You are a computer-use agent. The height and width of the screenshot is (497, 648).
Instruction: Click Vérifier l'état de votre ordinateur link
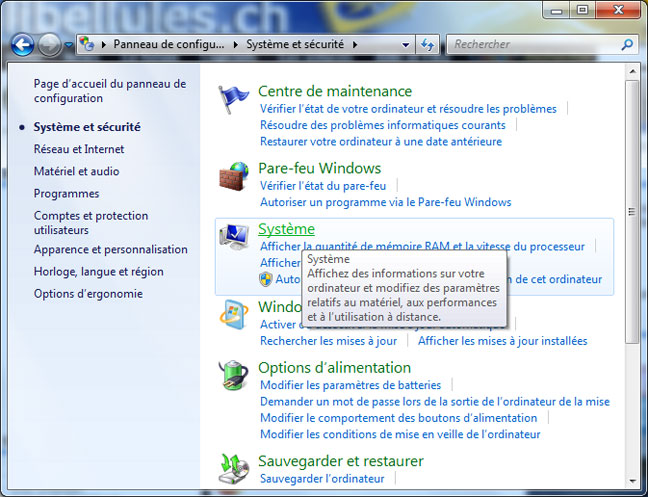coord(408,109)
